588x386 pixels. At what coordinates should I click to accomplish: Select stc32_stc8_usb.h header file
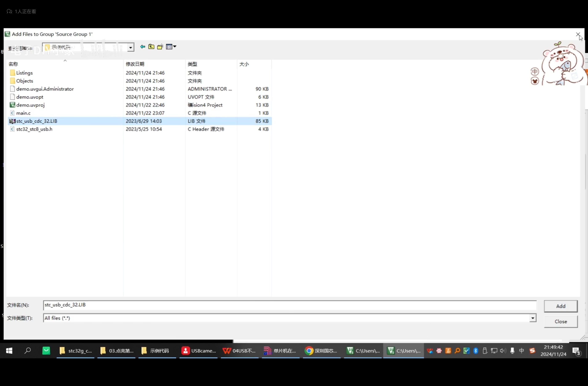34,129
